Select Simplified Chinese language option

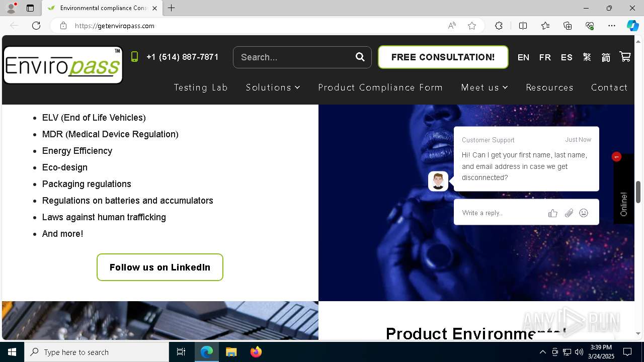[x=606, y=57]
